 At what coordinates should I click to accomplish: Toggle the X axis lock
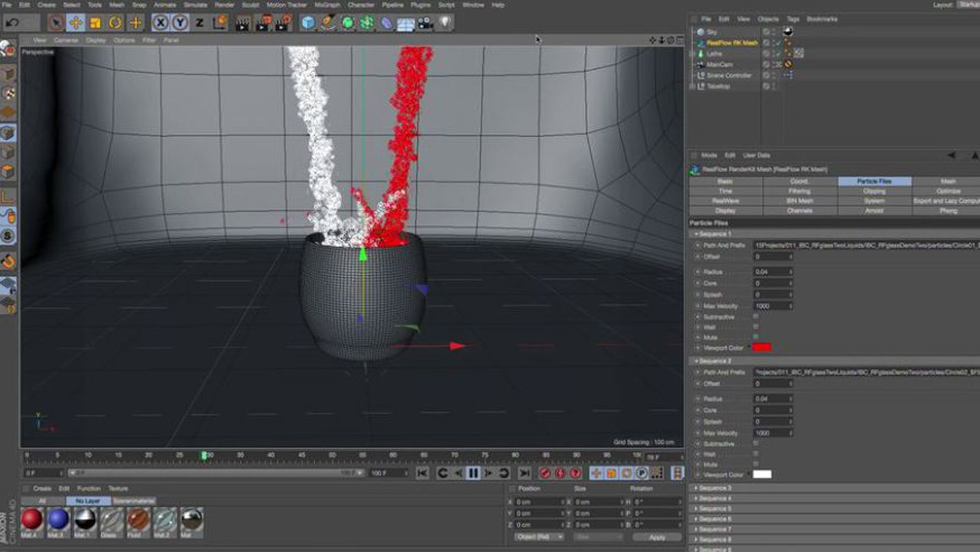pos(161,23)
